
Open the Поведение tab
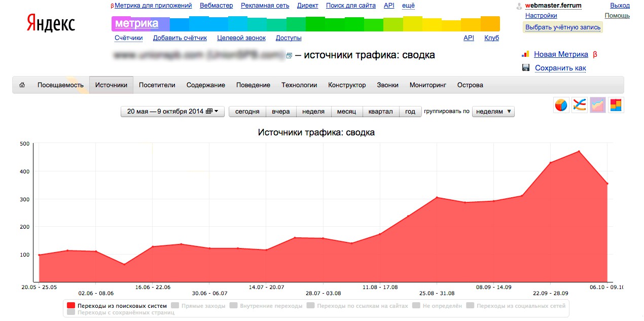[x=254, y=85]
